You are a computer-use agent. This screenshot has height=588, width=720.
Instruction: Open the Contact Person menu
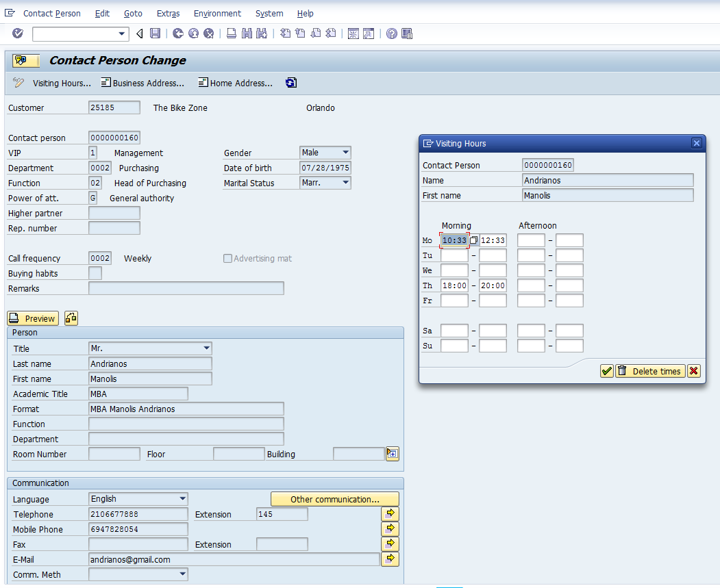tap(52, 13)
